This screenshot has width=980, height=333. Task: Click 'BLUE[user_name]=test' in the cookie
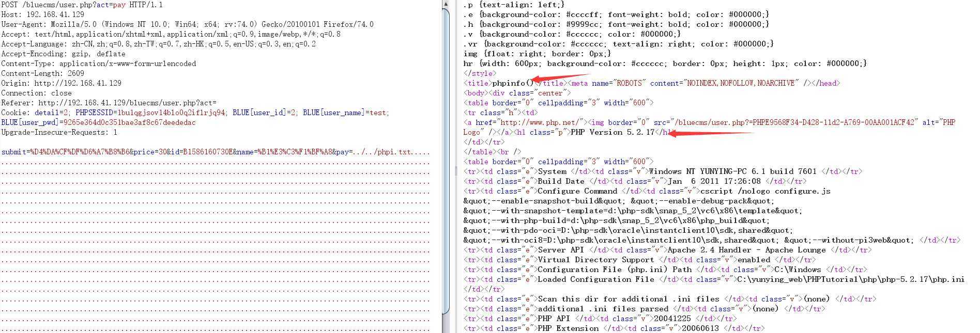(x=345, y=113)
